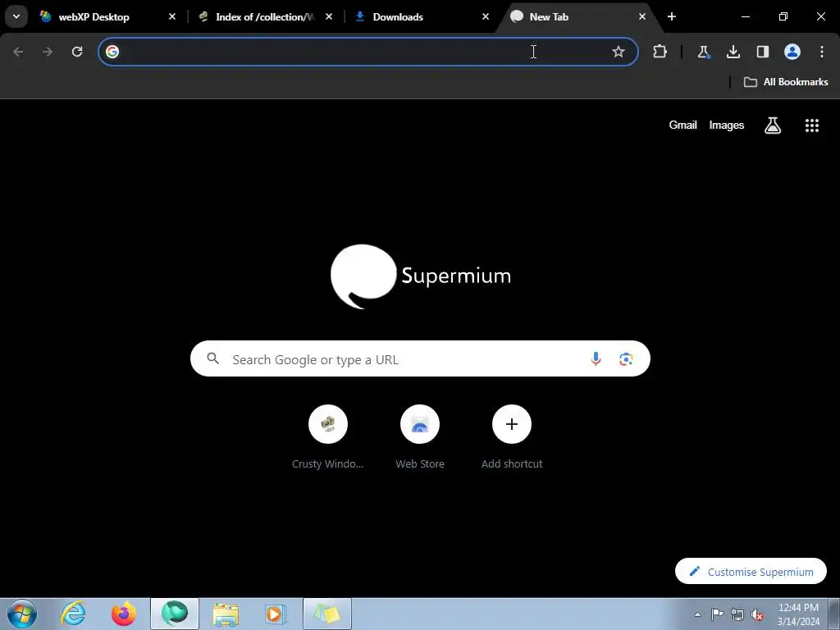Open the Extensions puzzle icon

tap(660, 52)
